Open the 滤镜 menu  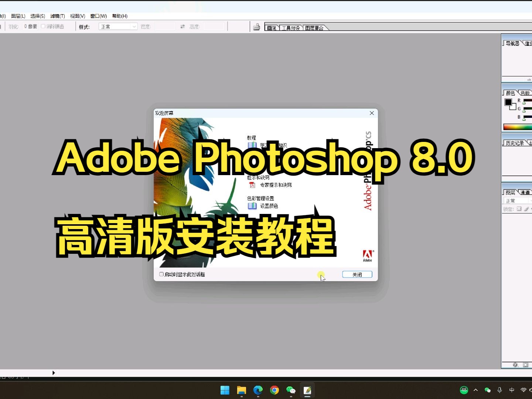point(57,16)
